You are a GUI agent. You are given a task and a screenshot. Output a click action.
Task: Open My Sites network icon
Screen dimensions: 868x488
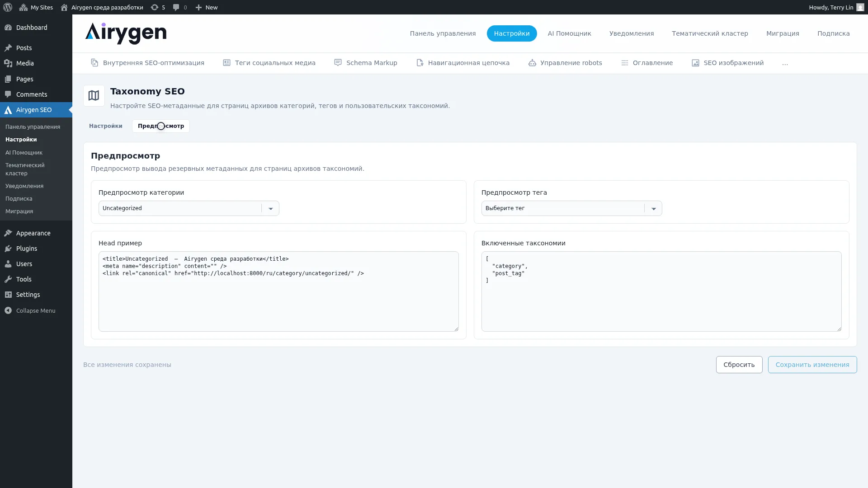point(24,7)
